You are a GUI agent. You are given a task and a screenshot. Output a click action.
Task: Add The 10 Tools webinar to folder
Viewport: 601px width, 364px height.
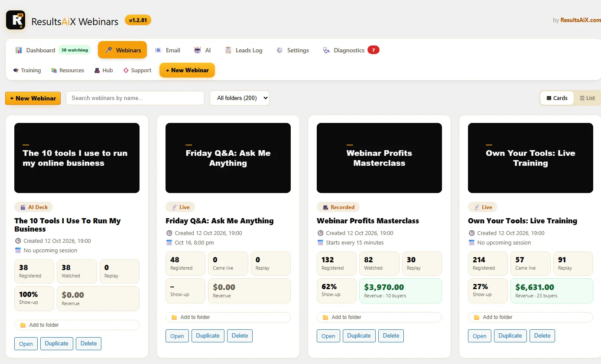click(x=77, y=325)
